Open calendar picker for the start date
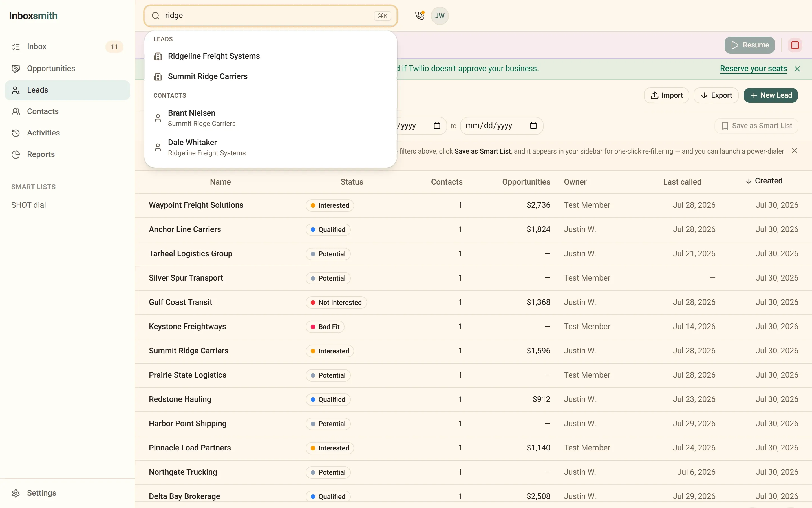The height and width of the screenshot is (508, 812). pos(437,126)
